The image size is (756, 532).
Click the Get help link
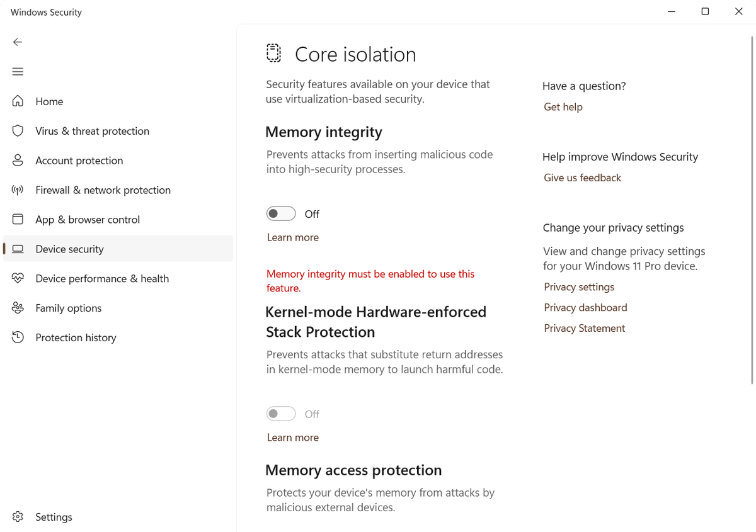563,107
